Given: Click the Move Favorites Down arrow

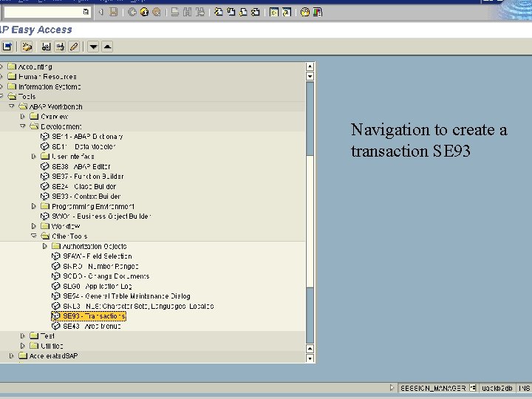Looking at the screenshot, I should pos(93,47).
